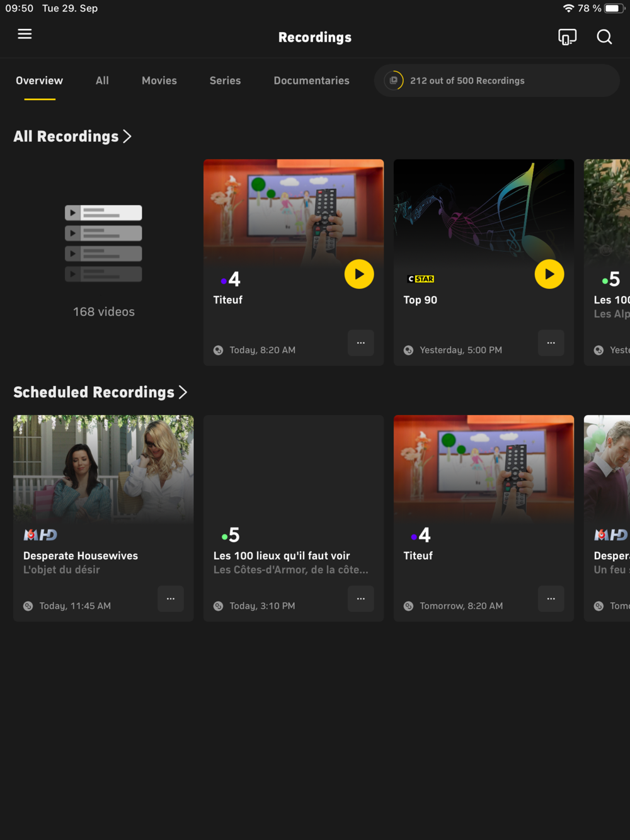Screen dimensions: 630x840
Task: Open options for Titeuf scheduled tomorrow
Action: tap(551, 599)
